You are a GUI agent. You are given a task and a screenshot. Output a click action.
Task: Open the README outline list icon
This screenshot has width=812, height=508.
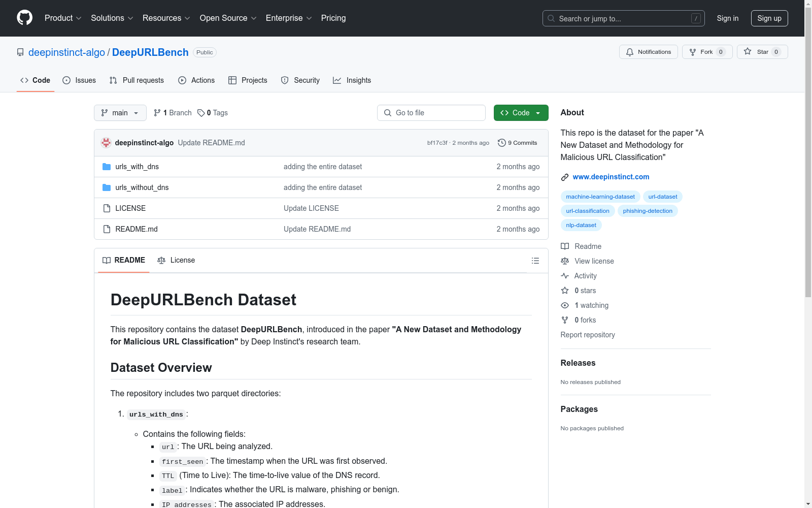(535, 261)
